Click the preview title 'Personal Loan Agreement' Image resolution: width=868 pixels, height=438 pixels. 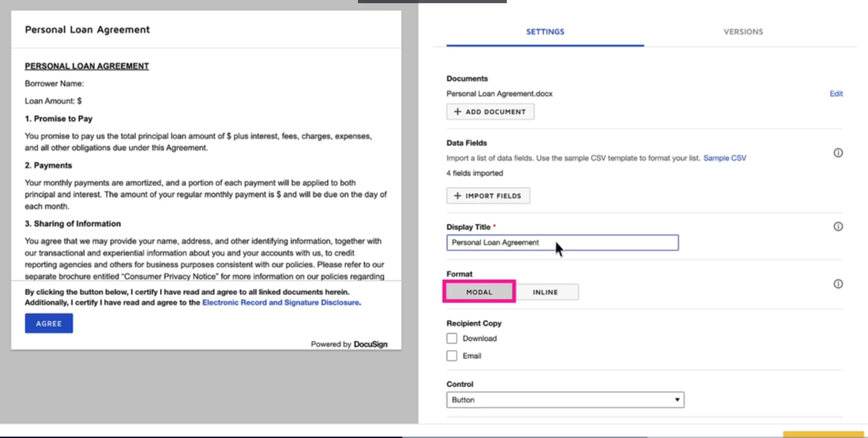(87, 30)
